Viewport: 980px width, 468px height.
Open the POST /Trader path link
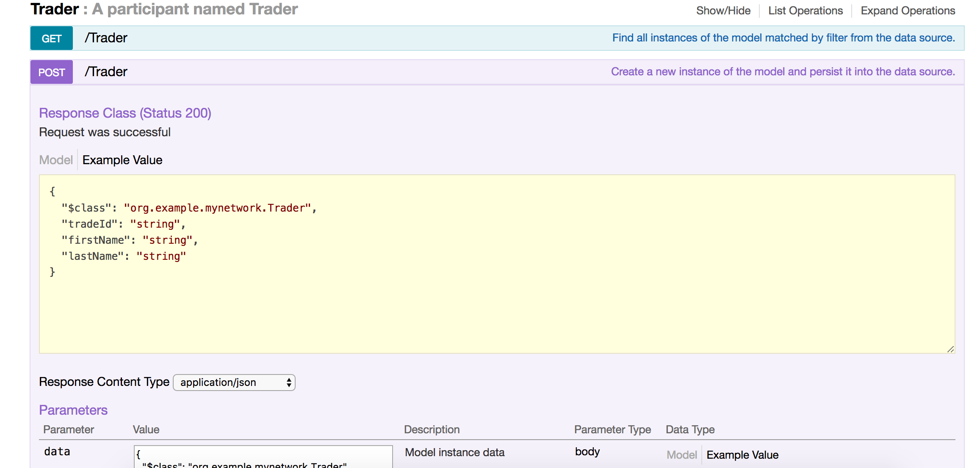pyautogui.click(x=106, y=72)
